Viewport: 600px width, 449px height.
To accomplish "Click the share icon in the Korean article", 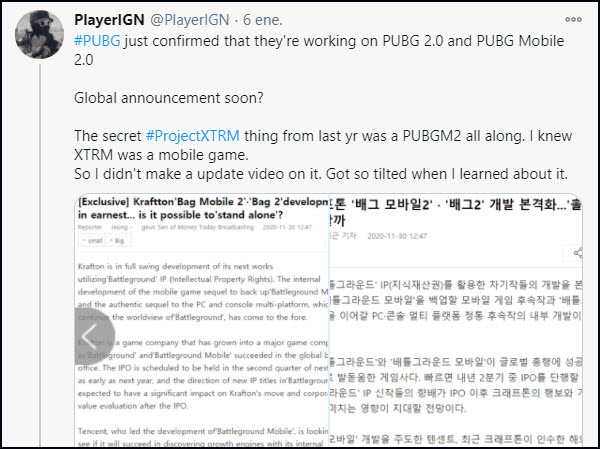I will tap(578, 253).
